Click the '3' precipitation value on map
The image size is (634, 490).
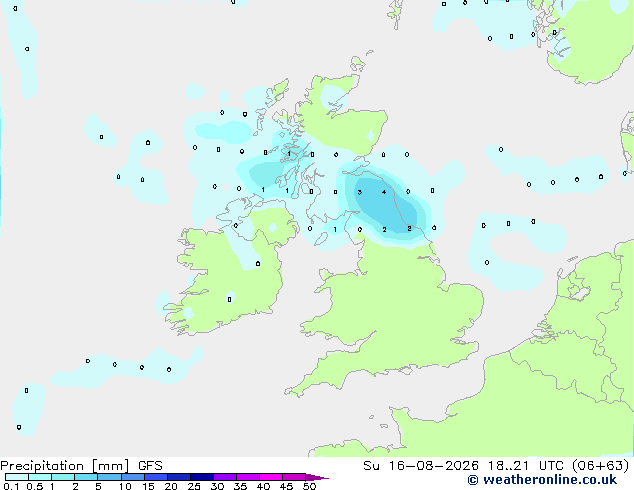pyautogui.click(x=360, y=192)
